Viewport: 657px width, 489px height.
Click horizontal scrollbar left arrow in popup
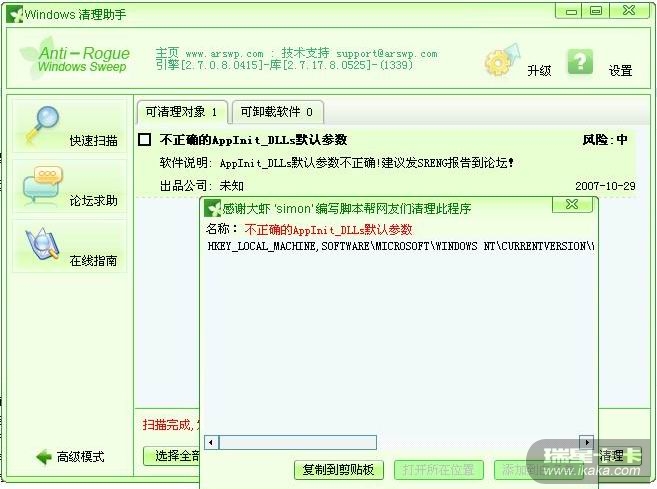[211, 442]
